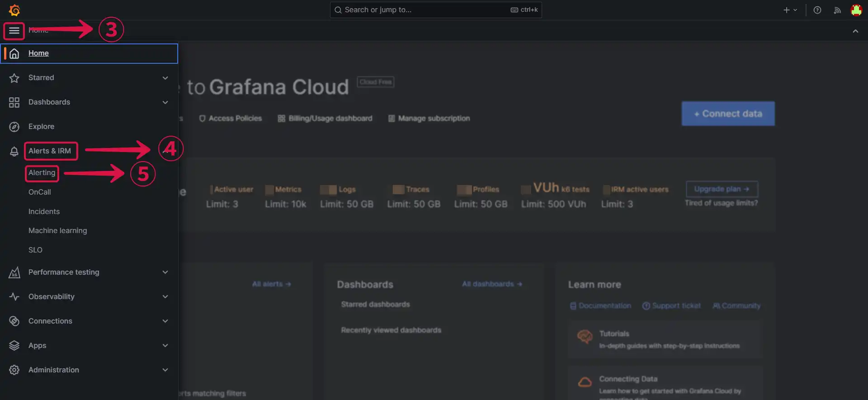Image resolution: width=868 pixels, height=400 pixels.
Task: Open Explore in the navigation menu
Action: point(41,127)
